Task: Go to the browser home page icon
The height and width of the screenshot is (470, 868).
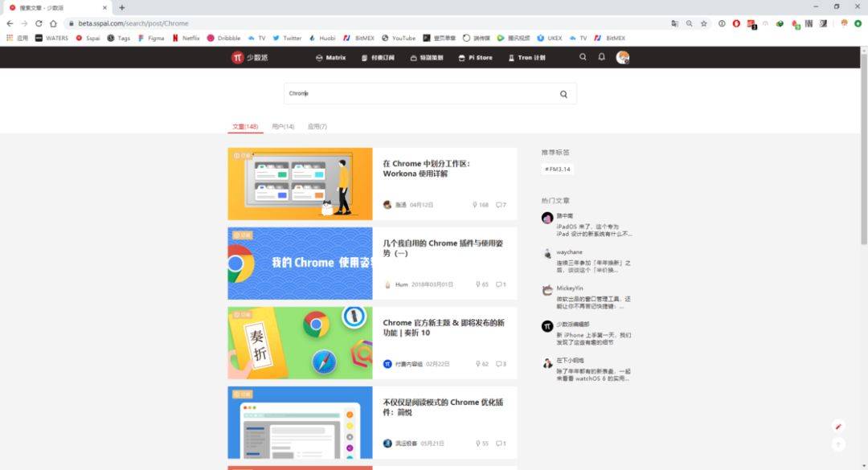Action: (53, 23)
